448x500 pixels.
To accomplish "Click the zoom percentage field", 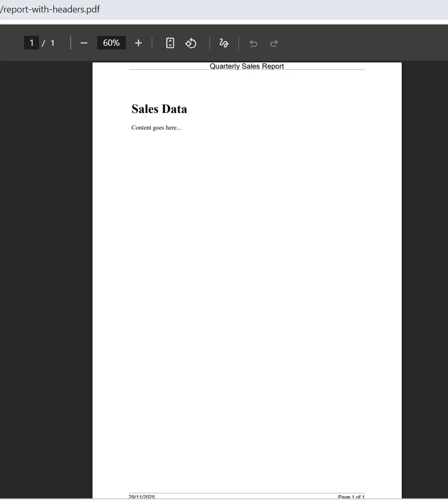I will (x=111, y=43).
